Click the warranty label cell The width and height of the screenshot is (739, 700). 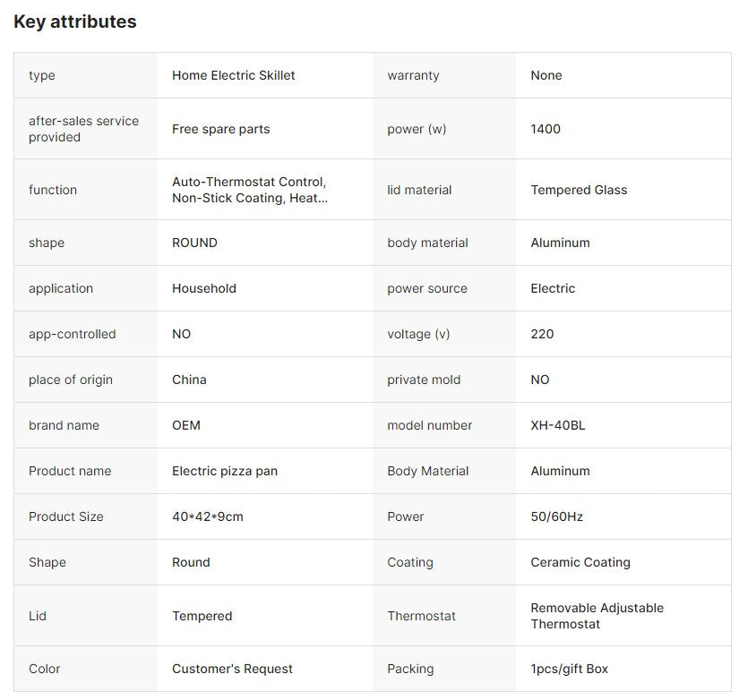444,75
